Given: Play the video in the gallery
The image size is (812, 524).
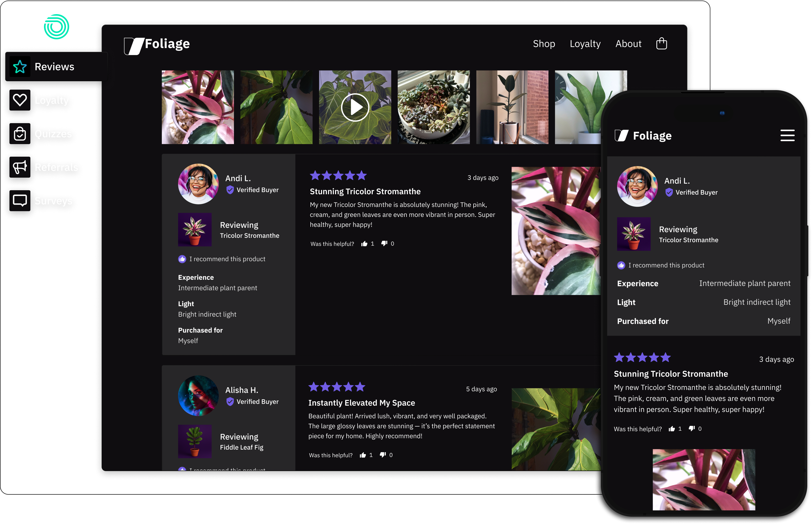Looking at the screenshot, I should [x=355, y=107].
